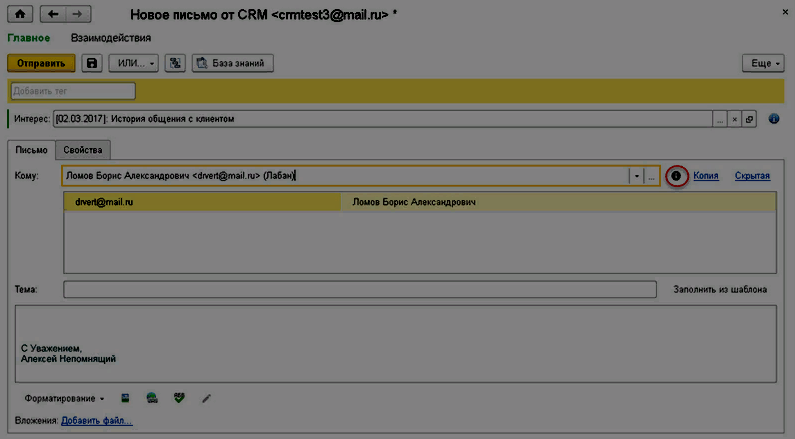This screenshot has height=439, width=795.
Task: Expand the Форматирование dropdown
Action: [x=64, y=398]
